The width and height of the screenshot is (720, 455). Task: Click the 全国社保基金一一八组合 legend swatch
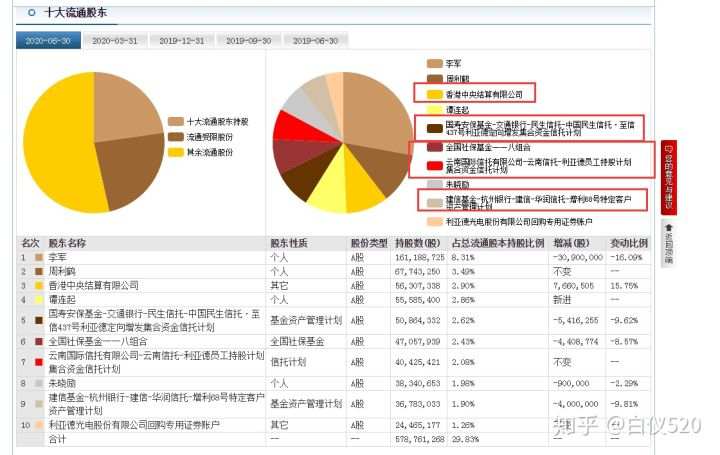pos(434,147)
